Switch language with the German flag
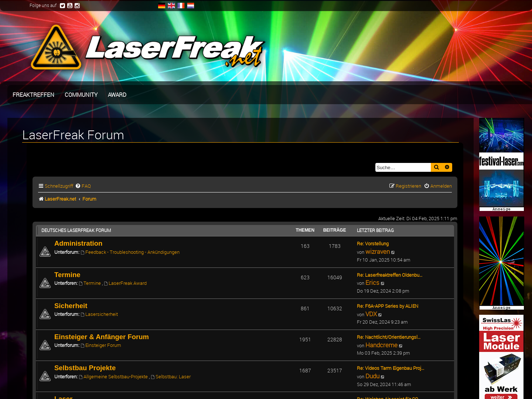The height and width of the screenshot is (399, 532). (x=161, y=6)
